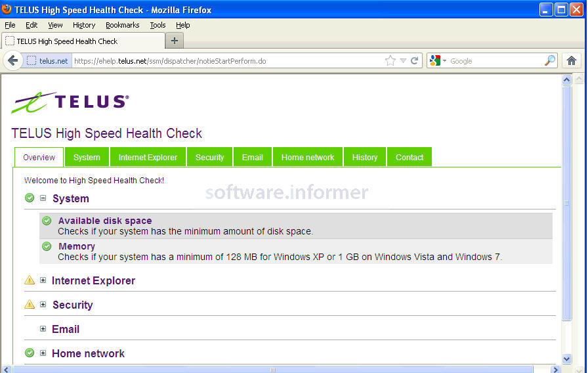Click the TELUS High Speed Health Check page title

pos(106,133)
